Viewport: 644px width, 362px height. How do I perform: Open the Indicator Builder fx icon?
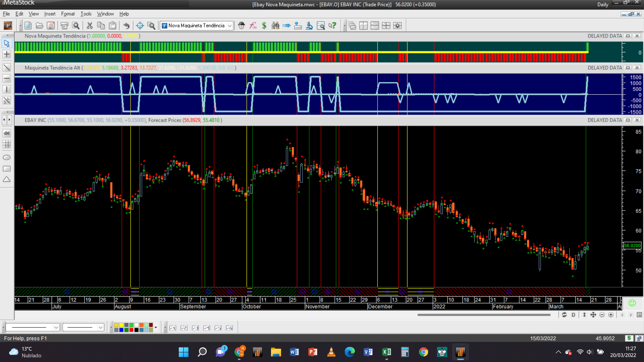[253, 25]
